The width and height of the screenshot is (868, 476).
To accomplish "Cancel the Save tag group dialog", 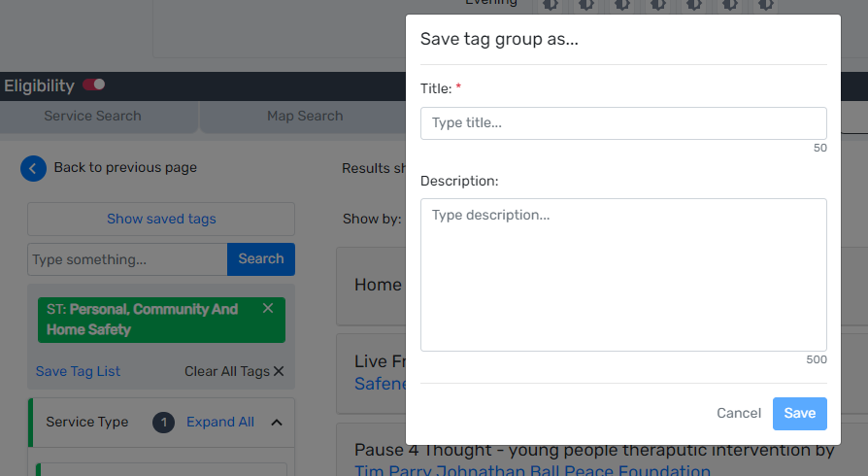I will coord(738,413).
